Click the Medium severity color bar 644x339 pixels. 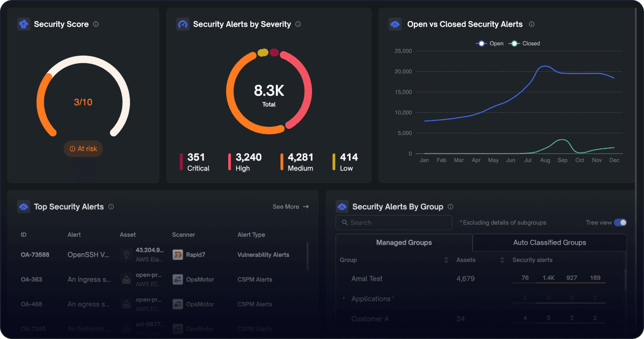tap(282, 162)
